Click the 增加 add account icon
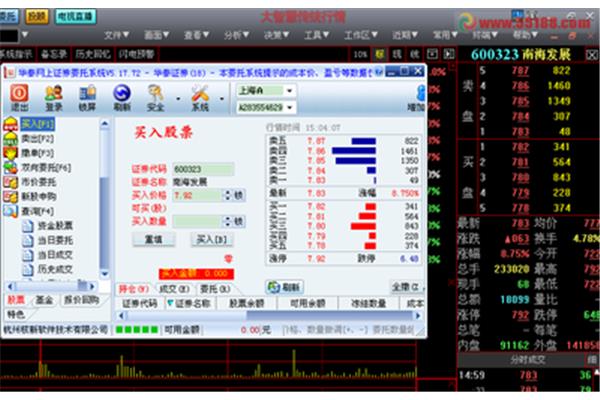 [x=417, y=98]
